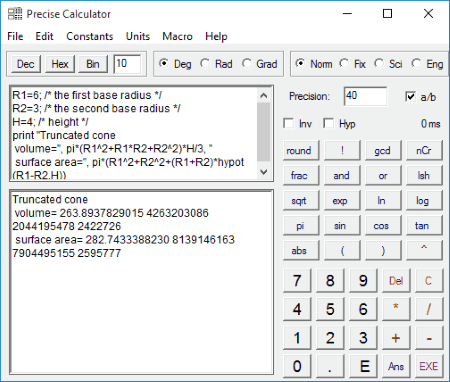Click the digit 0 key

click(297, 366)
